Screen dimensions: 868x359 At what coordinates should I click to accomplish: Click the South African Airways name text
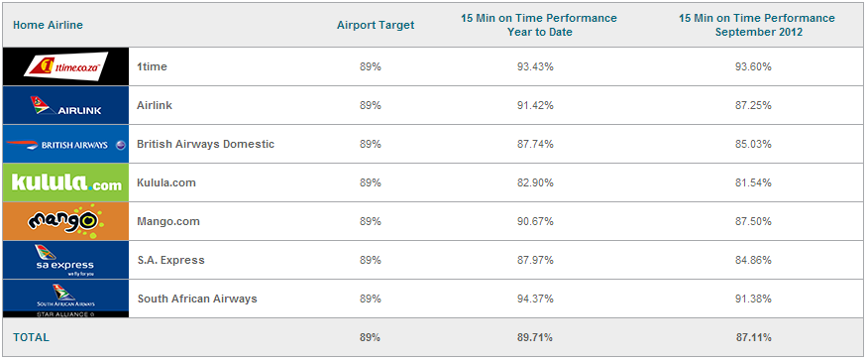coord(197,299)
